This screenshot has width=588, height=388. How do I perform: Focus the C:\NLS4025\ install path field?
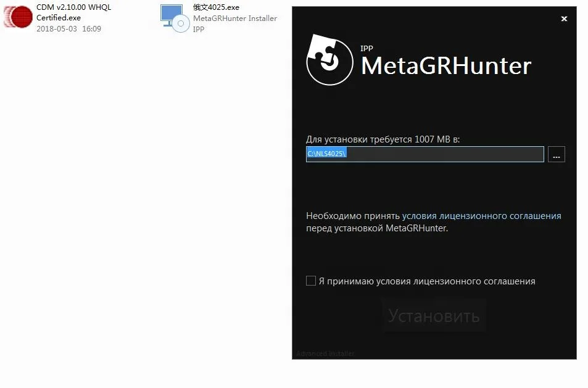click(x=425, y=154)
